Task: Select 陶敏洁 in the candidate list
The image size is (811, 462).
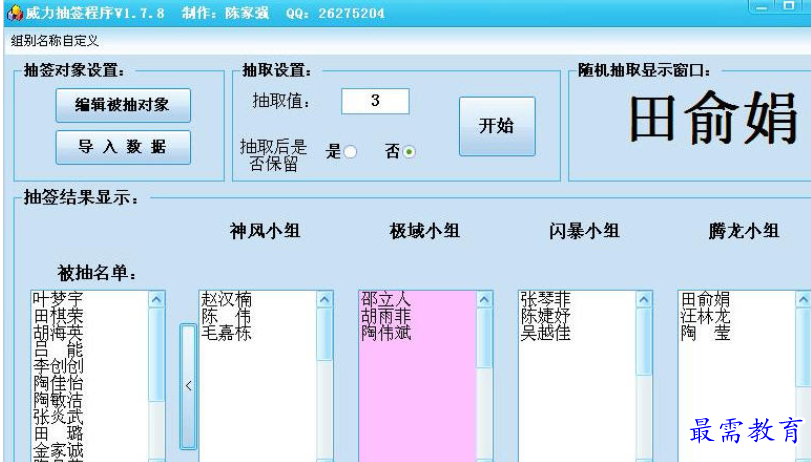Action: [x=58, y=399]
